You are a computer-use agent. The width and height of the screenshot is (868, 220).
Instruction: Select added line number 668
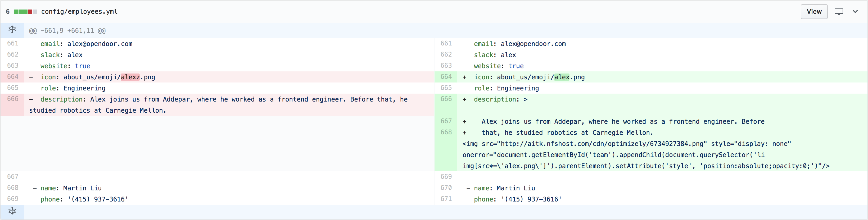tap(446, 132)
